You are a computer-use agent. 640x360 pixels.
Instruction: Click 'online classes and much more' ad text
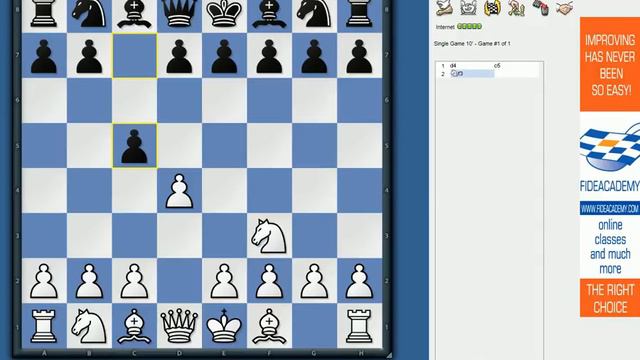610,247
